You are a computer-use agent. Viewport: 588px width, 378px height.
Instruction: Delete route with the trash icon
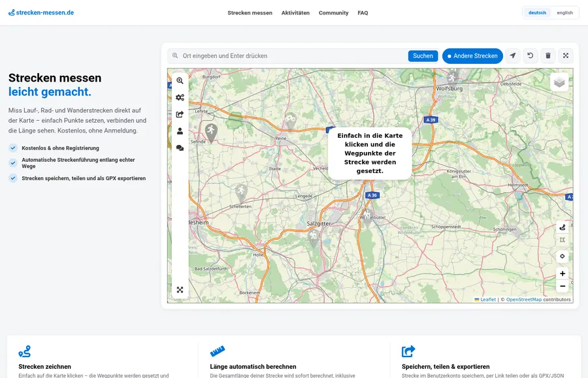coord(548,56)
